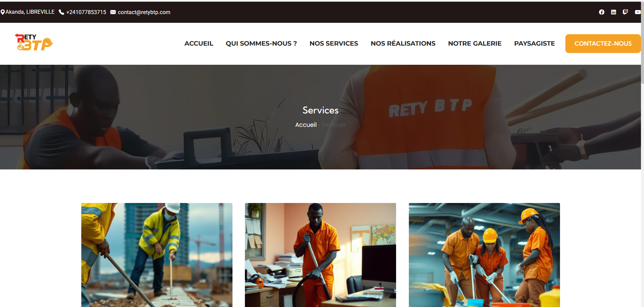Click the location pin icon beside Akanda

(3, 12)
